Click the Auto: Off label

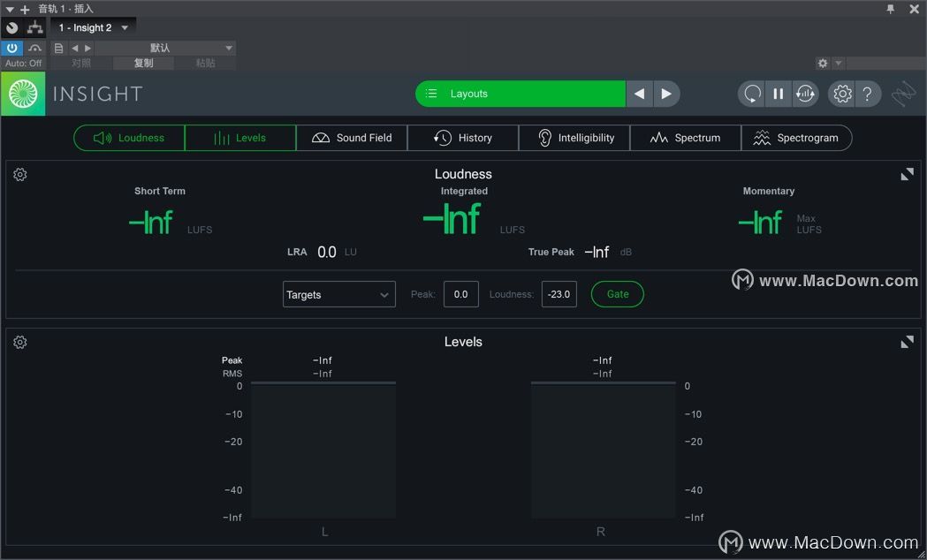click(24, 64)
